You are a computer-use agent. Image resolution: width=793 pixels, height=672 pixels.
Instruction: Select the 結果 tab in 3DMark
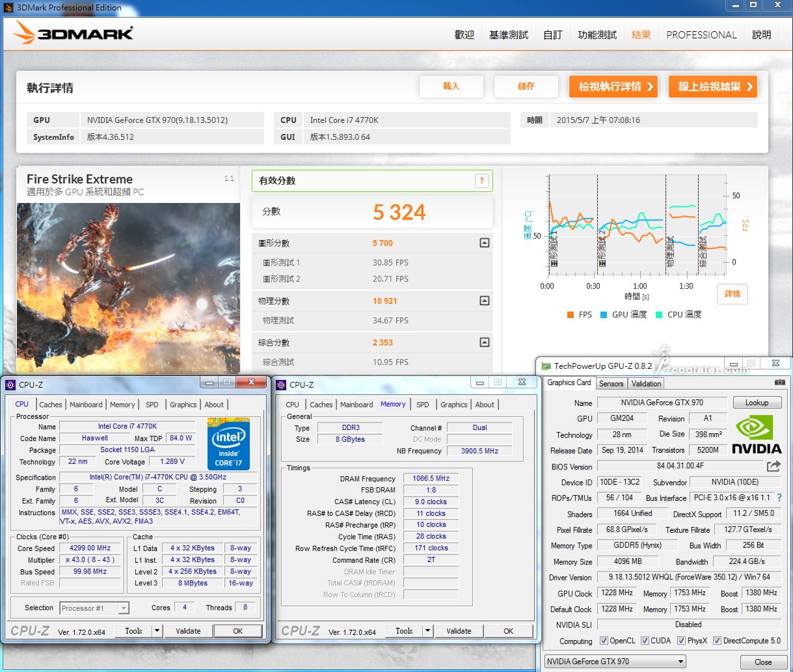click(641, 34)
